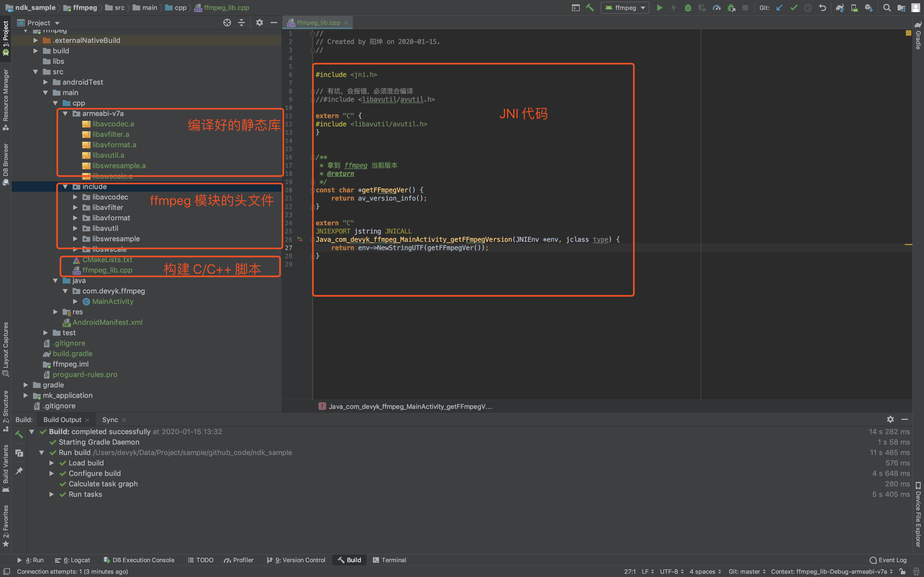Run the ffmpeg app configuration
The image size is (924, 577).
coord(660,8)
